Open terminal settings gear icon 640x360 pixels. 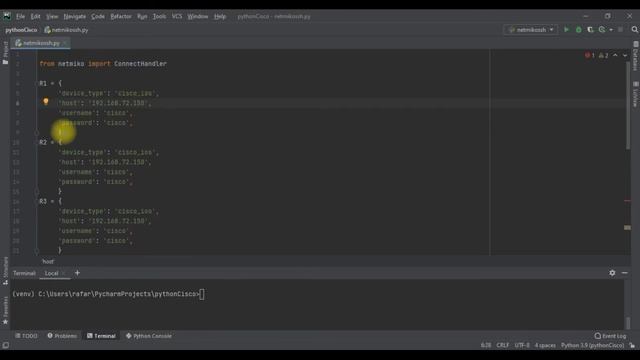(612, 273)
